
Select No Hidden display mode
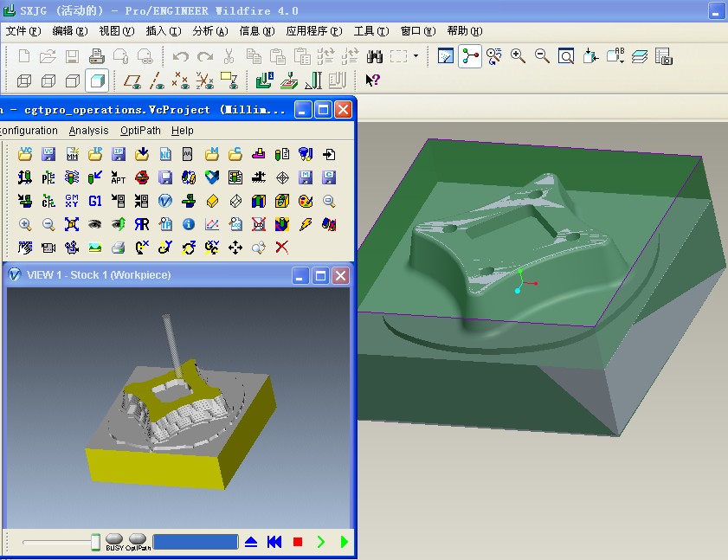(73, 80)
